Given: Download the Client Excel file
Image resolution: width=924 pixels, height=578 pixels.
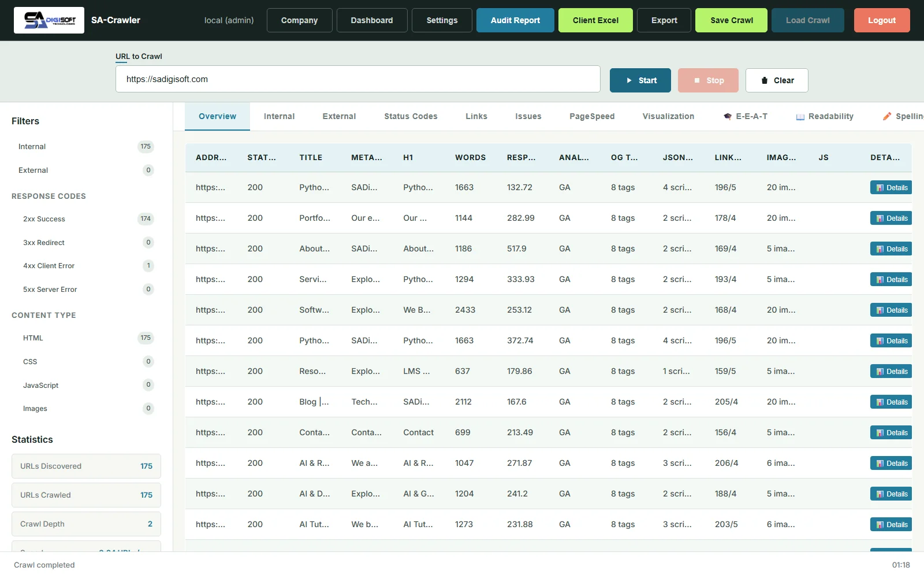Looking at the screenshot, I should click(x=595, y=20).
